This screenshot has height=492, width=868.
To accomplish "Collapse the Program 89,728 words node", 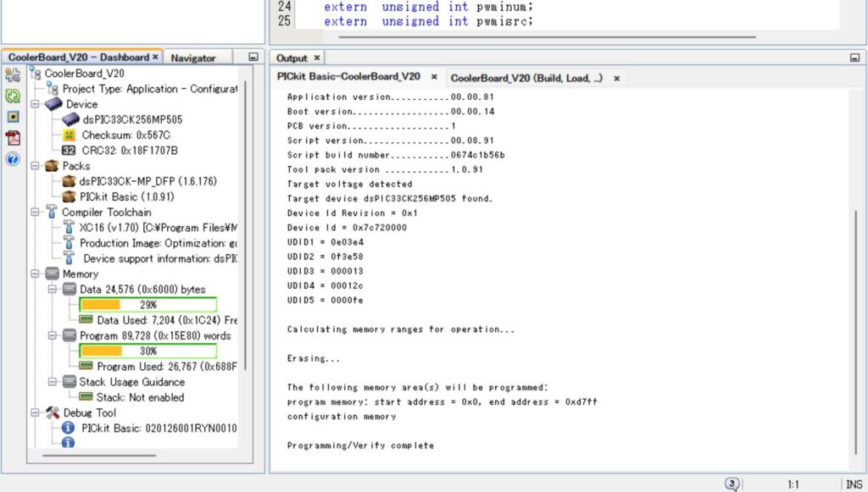I will (52, 335).
